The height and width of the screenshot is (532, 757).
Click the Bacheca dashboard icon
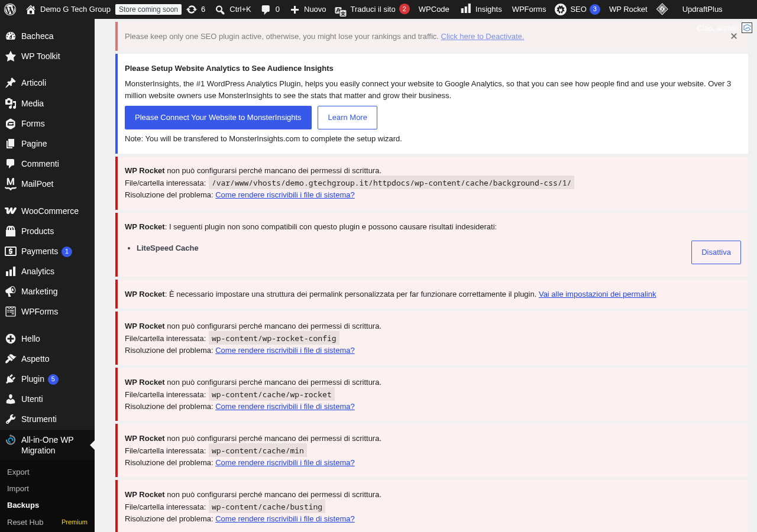11,36
